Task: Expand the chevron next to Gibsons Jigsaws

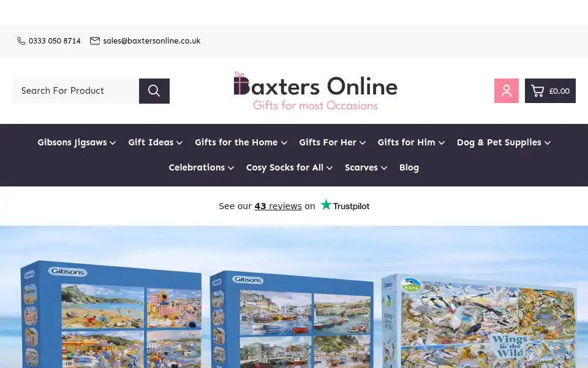Action: [113, 143]
